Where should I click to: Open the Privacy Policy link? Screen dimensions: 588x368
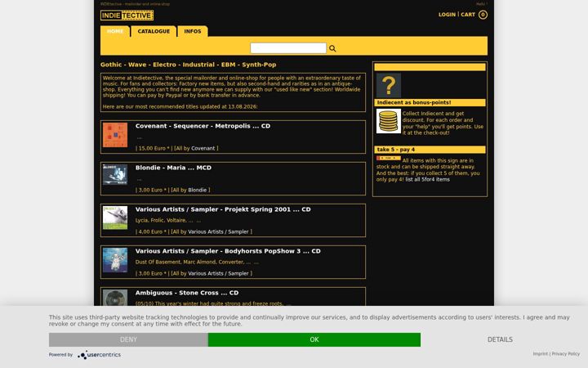[x=565, y=354]
